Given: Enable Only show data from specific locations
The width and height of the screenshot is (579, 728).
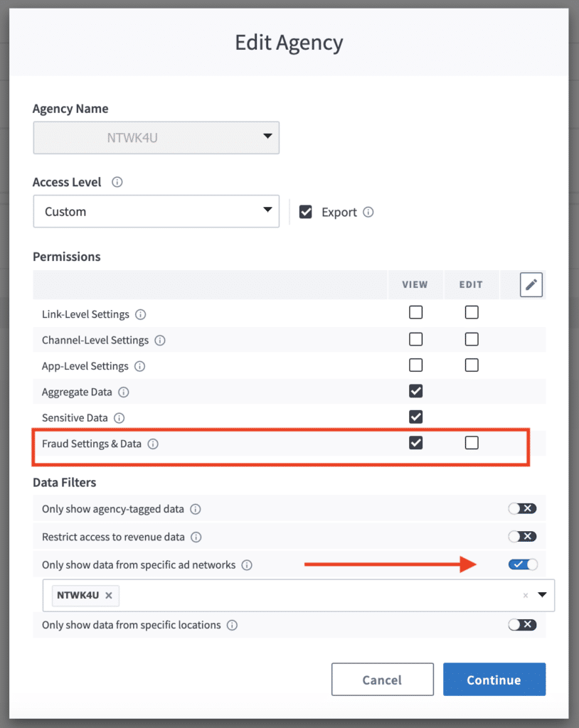Looking at the screenshot, I should point(522,624).
